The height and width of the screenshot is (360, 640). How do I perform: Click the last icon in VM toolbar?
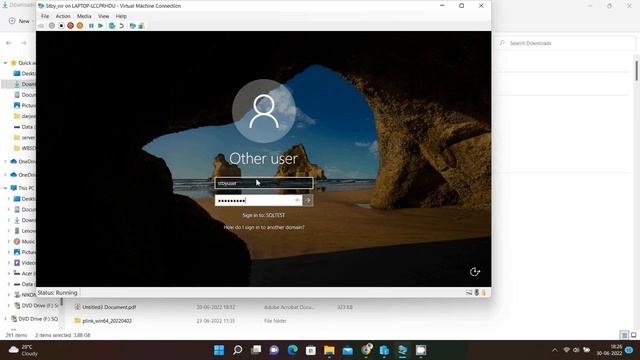[141, 26]
